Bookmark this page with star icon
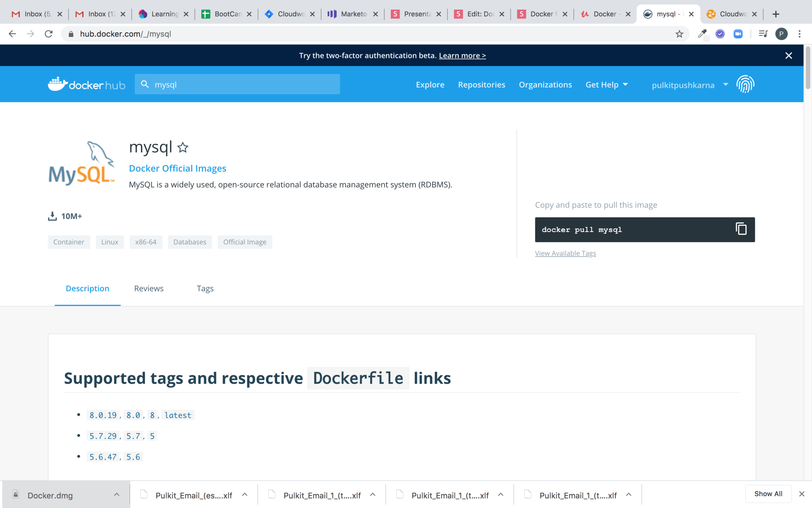This screenshot has height=508, width=812. [x=679, y=34]
